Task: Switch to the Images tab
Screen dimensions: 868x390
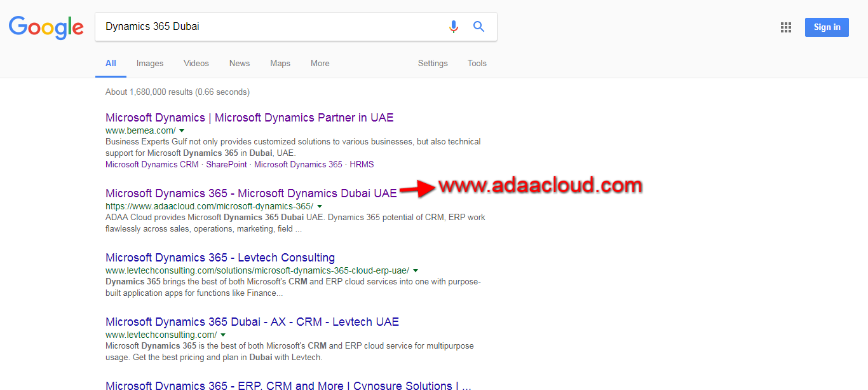Action: click(150, 64)
